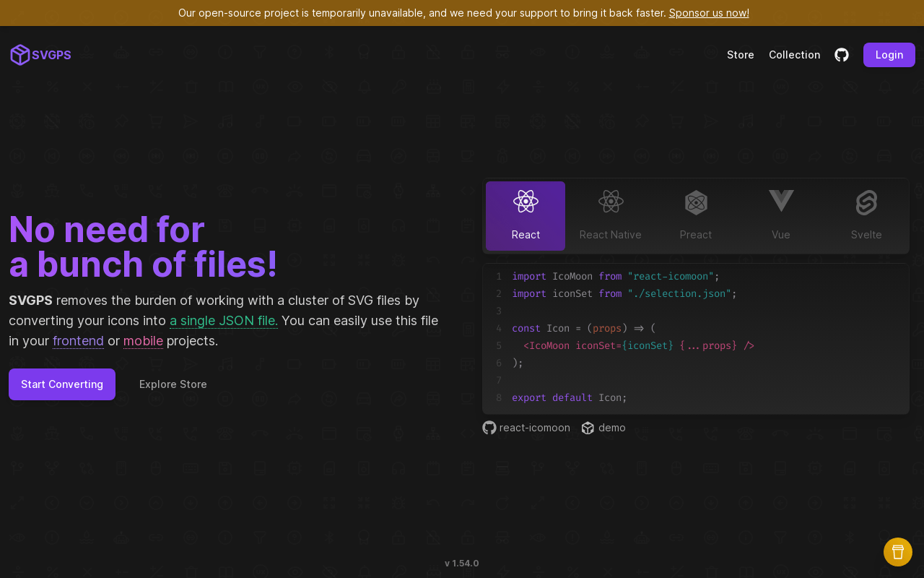
Task: Follow the Sponsor us now link
Action: 709,13
